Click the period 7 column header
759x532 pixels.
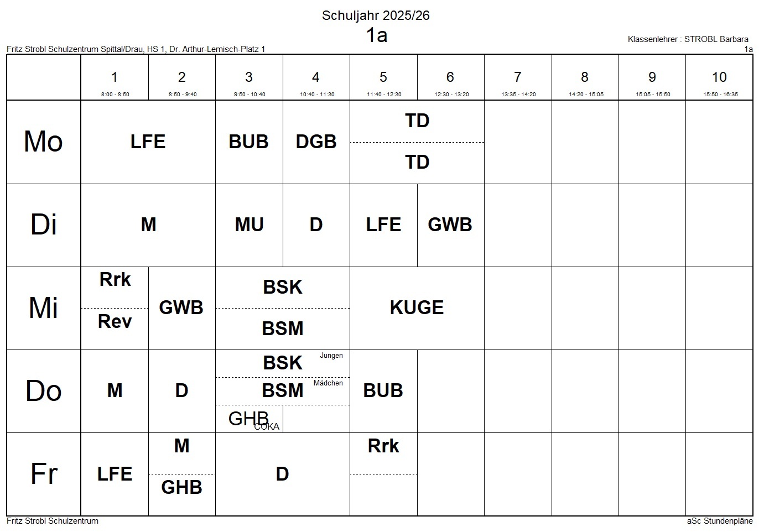(x=518, y=77)
